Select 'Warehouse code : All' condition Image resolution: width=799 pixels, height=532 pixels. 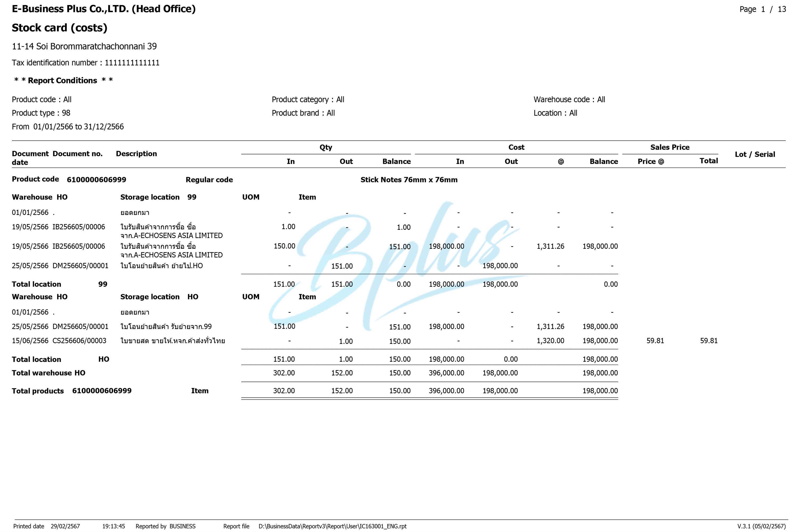click(x=569, y=99)
